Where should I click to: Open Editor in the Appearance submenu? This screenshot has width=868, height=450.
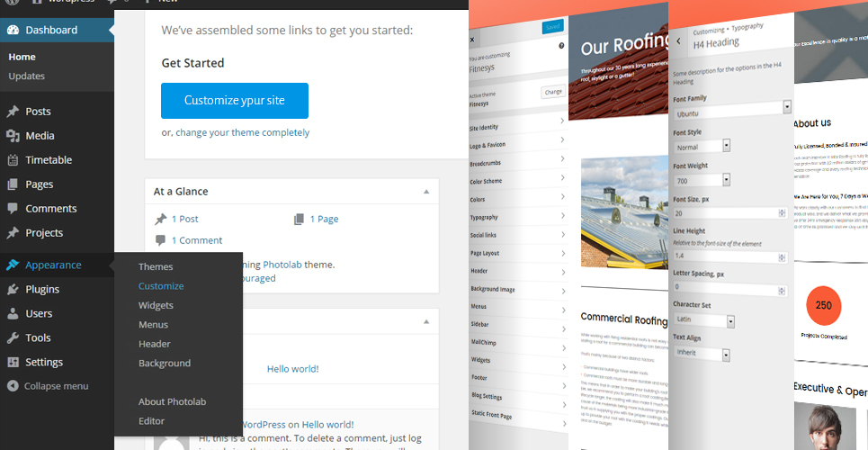tap(151, 421)
